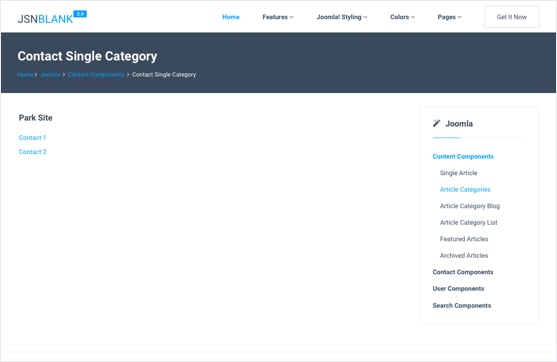Open the Contact 1 link
The height and width of the screenshot is (362, 557).
pyautogui.click(x=32, y=137)
